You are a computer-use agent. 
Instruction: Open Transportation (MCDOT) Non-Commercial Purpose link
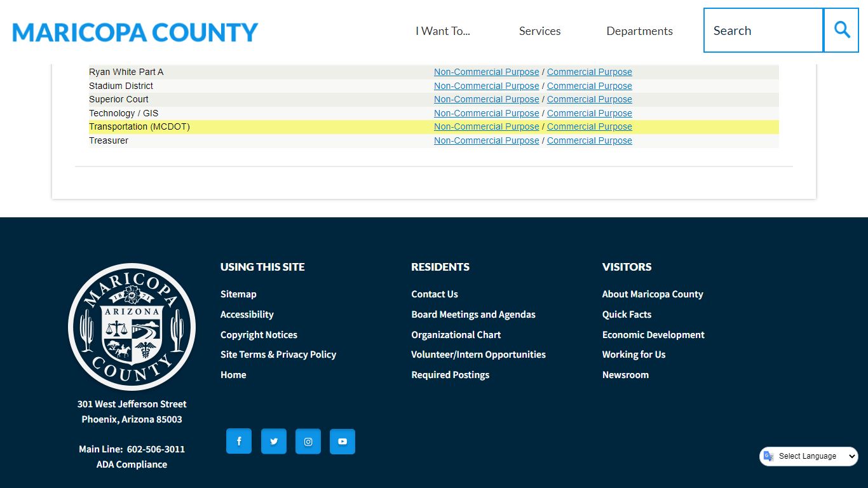(x=486, y=126)
